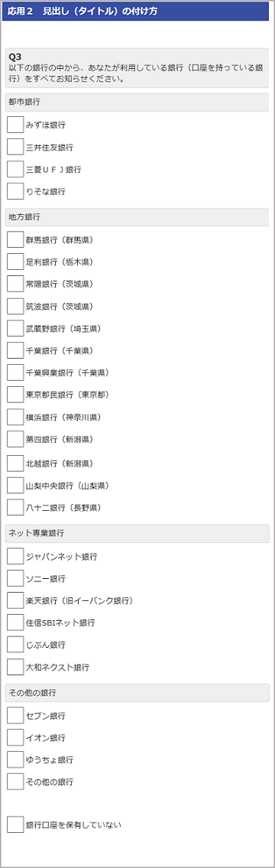Viewport: 275px width, 868px height.
Task: Select 武蔵野銀行（埼玉県） checkbox
Action: tap(15, 328)
